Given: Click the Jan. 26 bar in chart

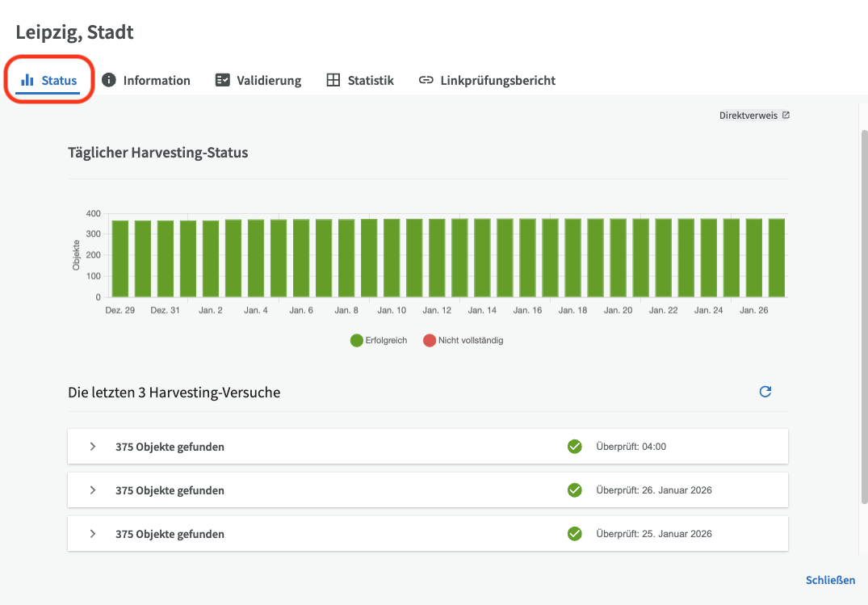Looking at the screenshot, I should [753, 258].
